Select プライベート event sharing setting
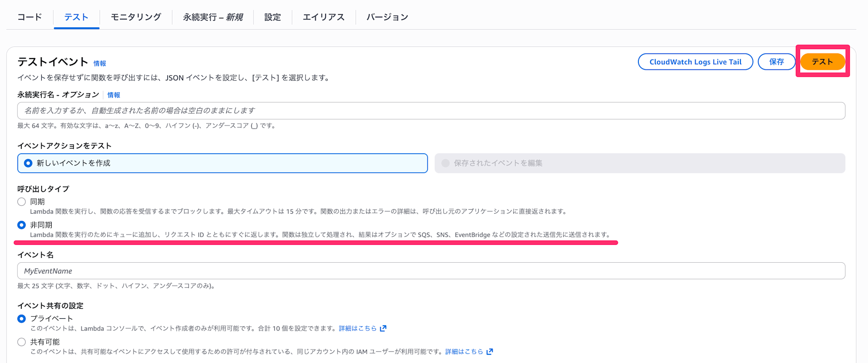 (x=22, y=319)
